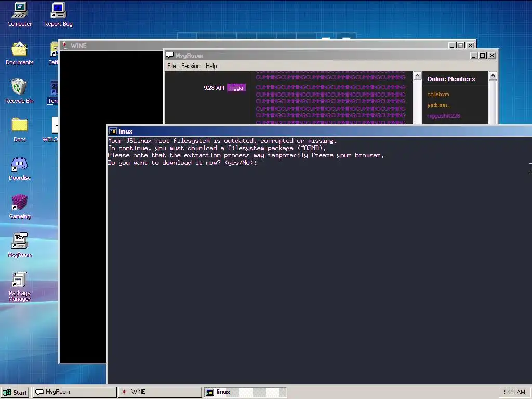Click the MsgRoom window title bar
This screenshot has height=399, width=532.
[331, 55]
